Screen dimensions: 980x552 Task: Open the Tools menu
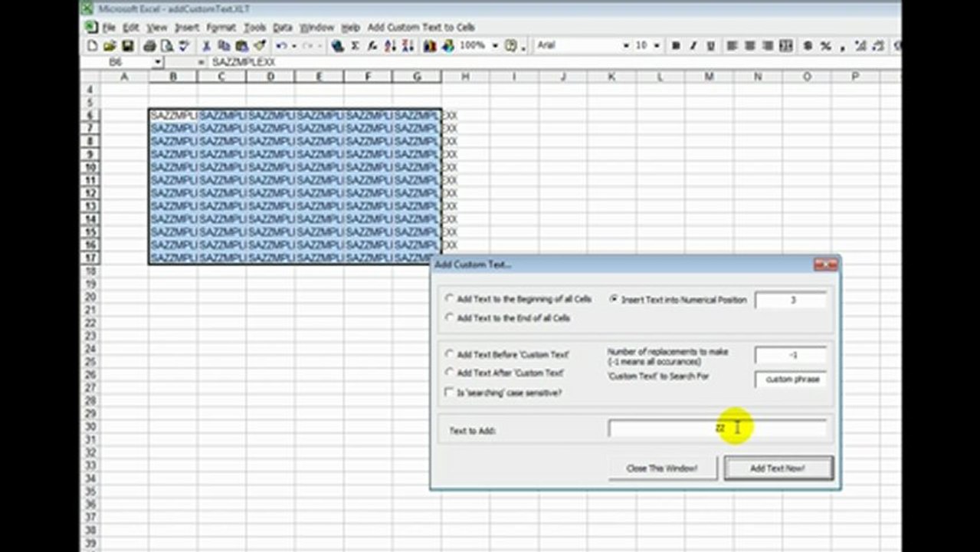(254, 27)
